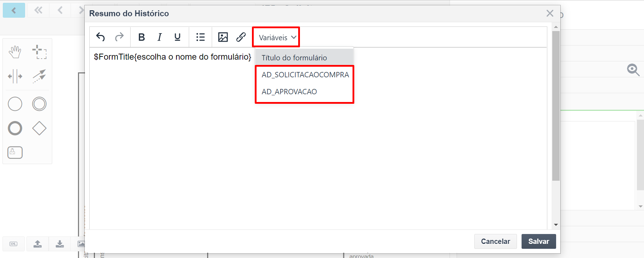
Task: Click the Cancelar button
Action: coord(495,241)
